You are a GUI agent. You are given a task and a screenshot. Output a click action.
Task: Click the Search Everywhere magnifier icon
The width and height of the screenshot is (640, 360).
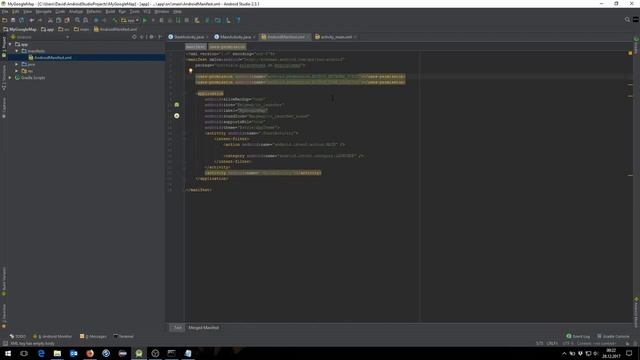[627, 20]
